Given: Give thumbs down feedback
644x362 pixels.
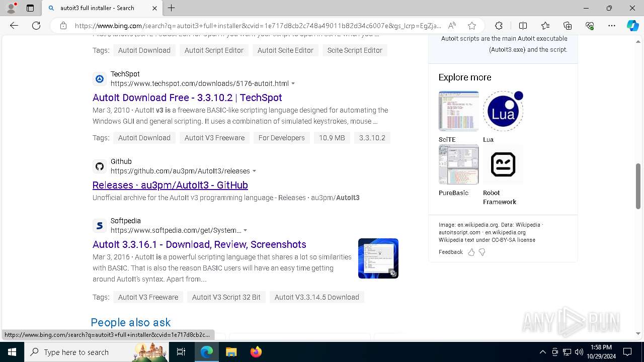Looking at the screenshot, I should 482,252.
